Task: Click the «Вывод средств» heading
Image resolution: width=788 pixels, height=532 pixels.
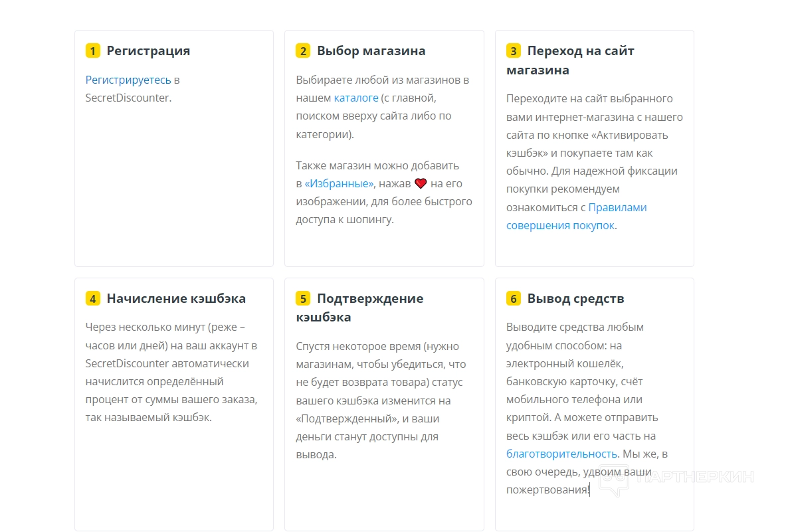Action: [x=575, y=299]
